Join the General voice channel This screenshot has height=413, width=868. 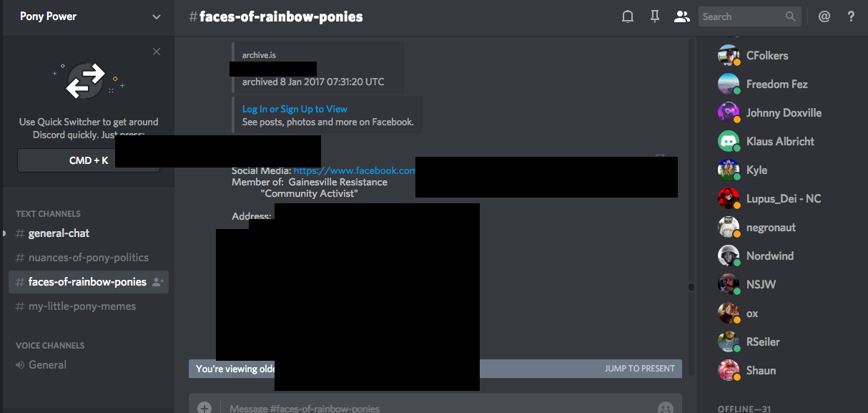47,365
